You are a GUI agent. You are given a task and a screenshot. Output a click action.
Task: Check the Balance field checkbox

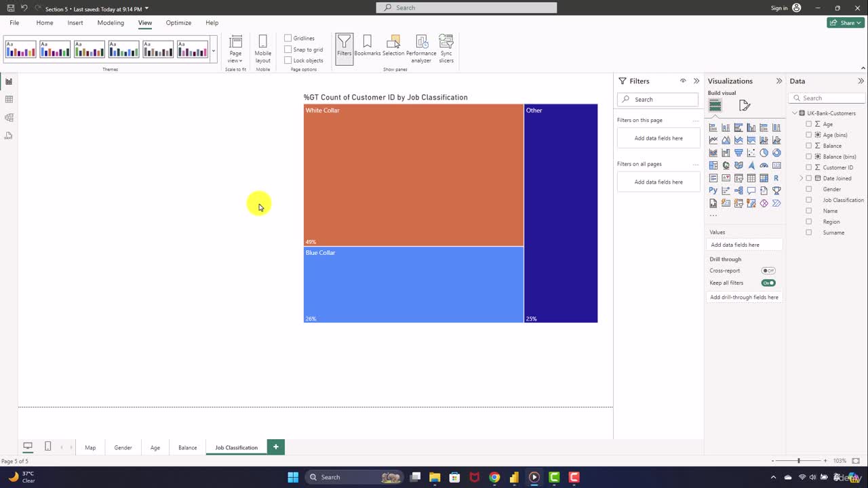click(808, 146)
